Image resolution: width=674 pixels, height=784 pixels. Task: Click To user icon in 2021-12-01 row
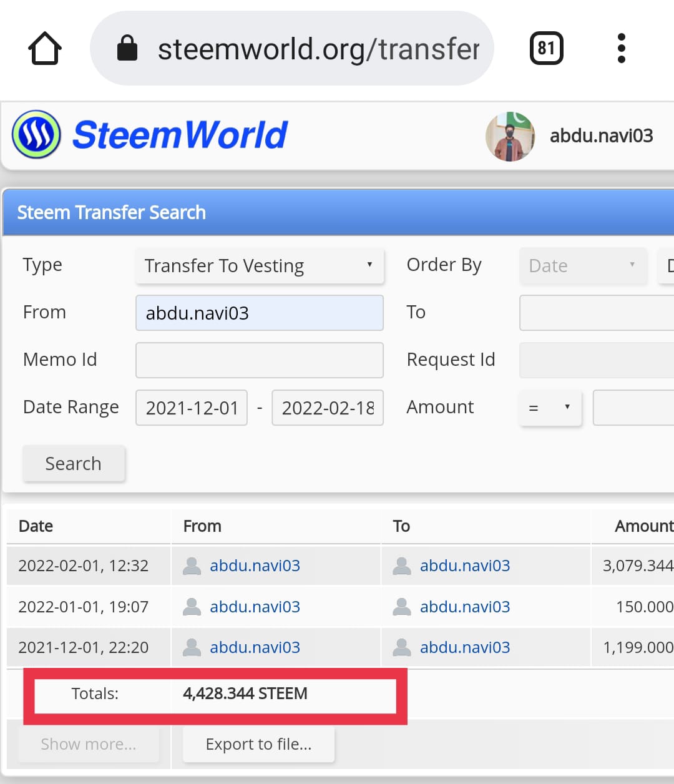click(x=402, y=647)
